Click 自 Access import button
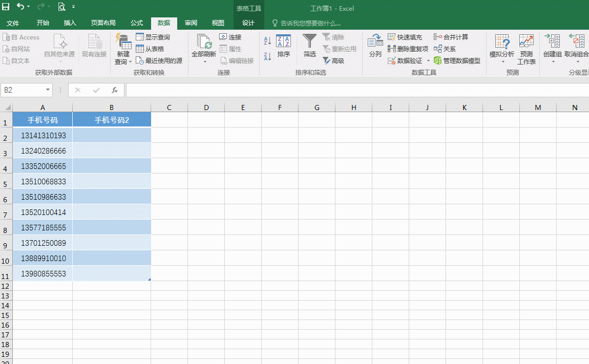The height and width of the screenshot is (364, 589). point(21,37)
